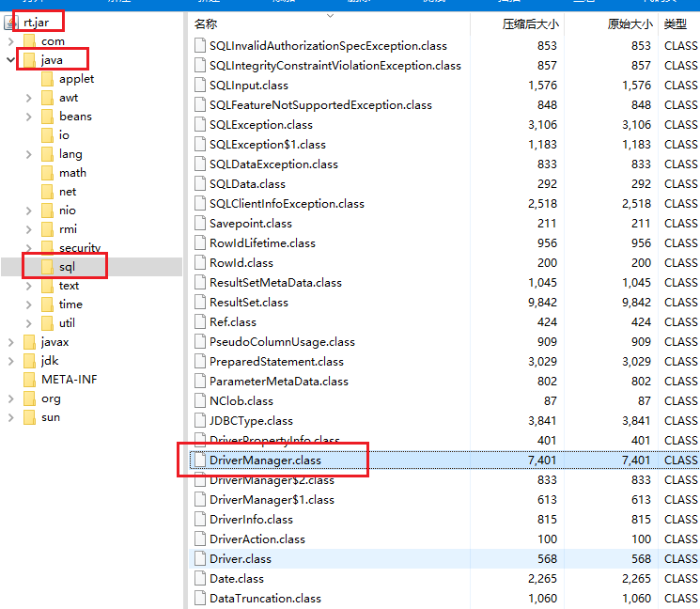The image size is (700, 609).
Task: Click the applet folder icon
Action: click(47, 79)
